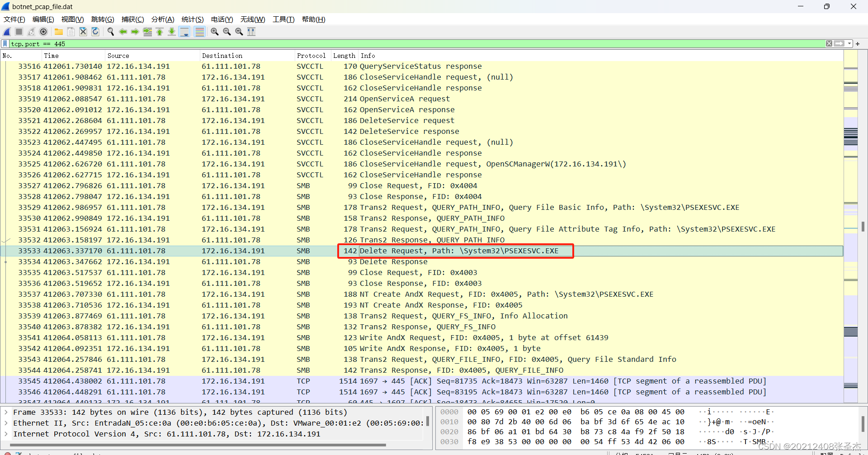Clear the display filter with X button

coord(829,43)
